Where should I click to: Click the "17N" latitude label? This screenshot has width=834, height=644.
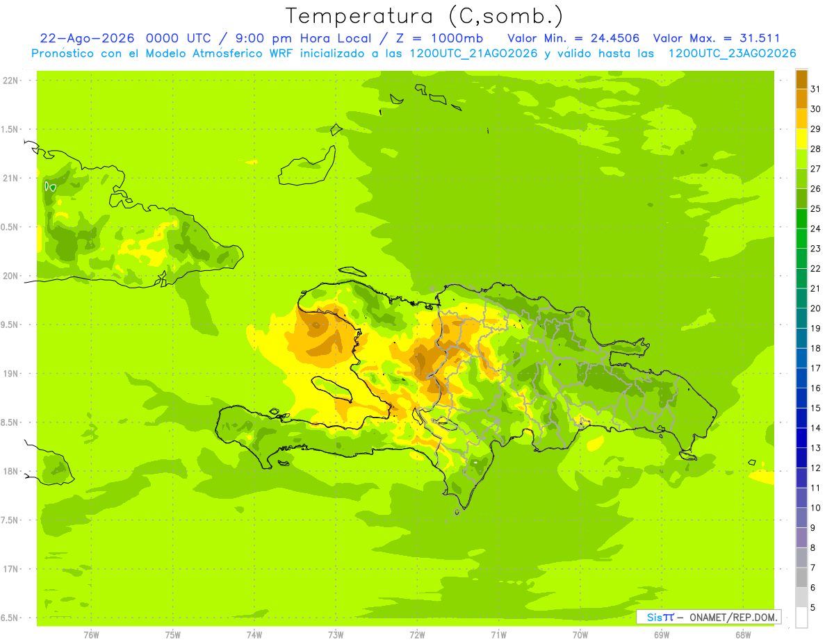coord(10,569)
